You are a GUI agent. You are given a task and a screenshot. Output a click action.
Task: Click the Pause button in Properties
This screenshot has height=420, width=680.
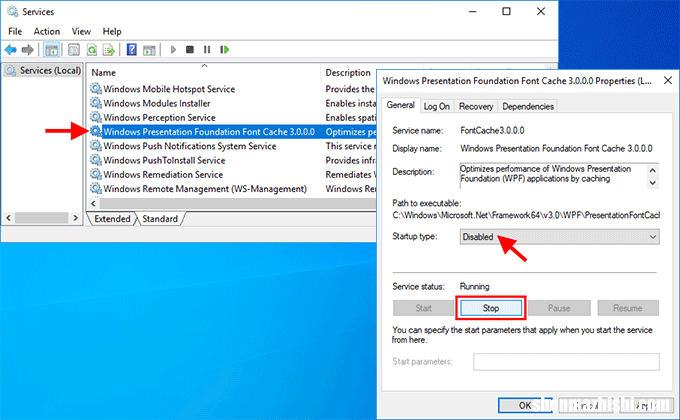[x=559, y=308]
